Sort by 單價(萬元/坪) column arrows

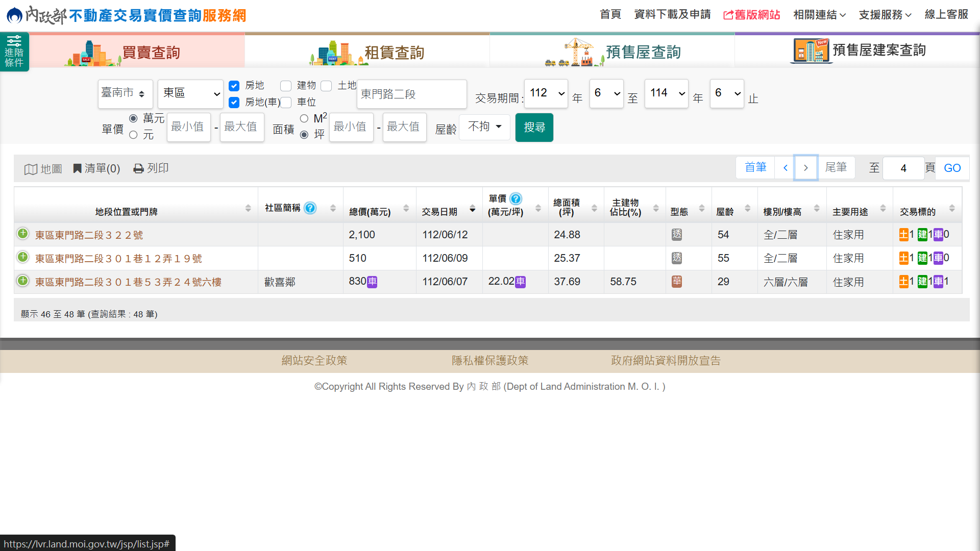click(538, 208)
